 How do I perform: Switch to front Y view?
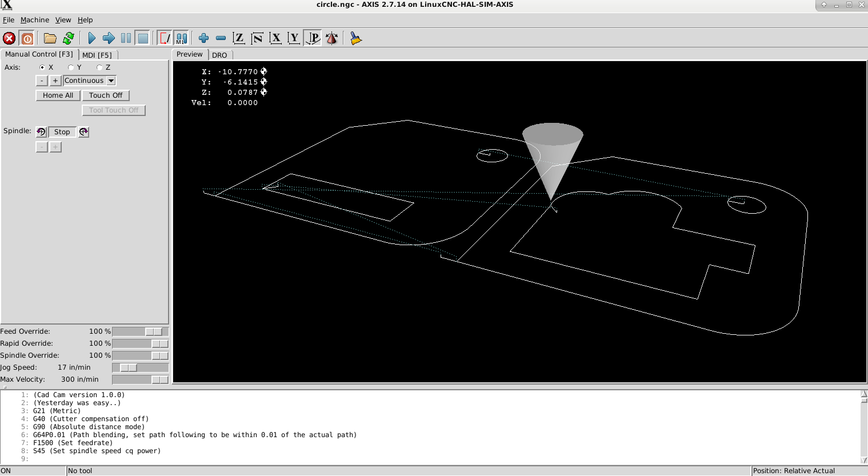pyautogui.click(x=294, y=38)
